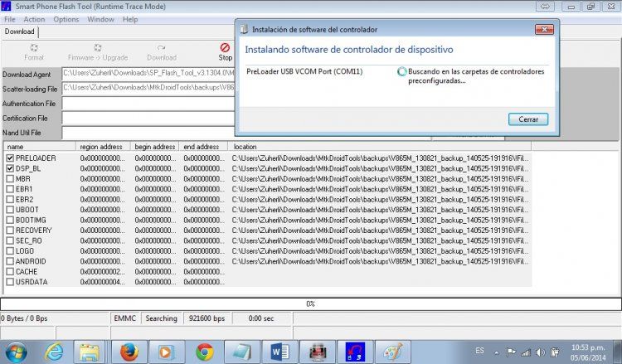
Task: Click the Certification File field
Action: point(148,119)
